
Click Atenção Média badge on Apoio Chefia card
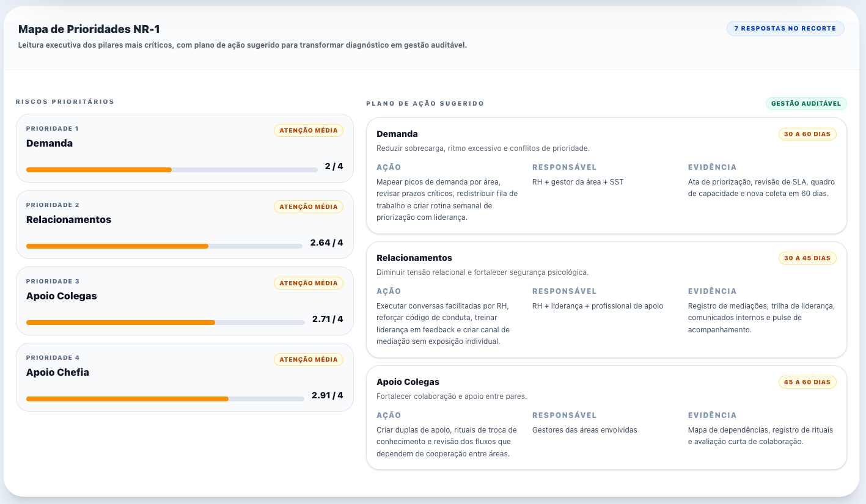[x=309, y=359]
